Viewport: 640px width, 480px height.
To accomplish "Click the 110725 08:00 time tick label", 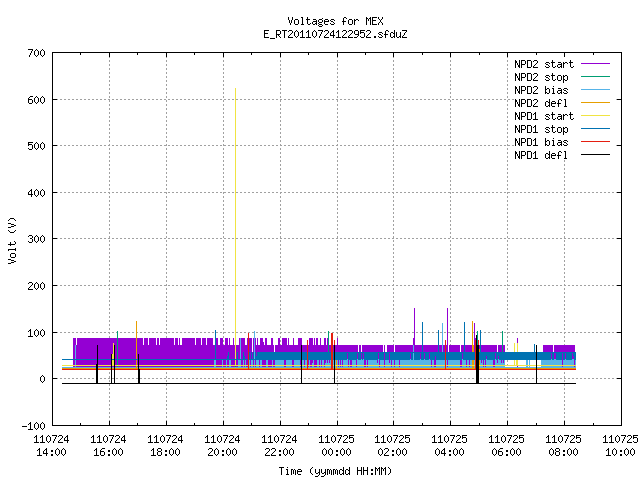I will (564, 446).
